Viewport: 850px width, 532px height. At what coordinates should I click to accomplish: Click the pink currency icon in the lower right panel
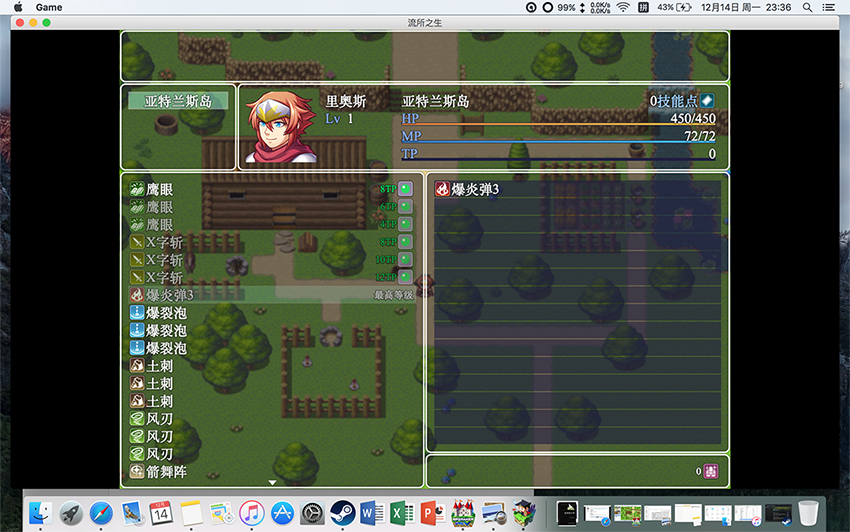click(x=711, y=471)
